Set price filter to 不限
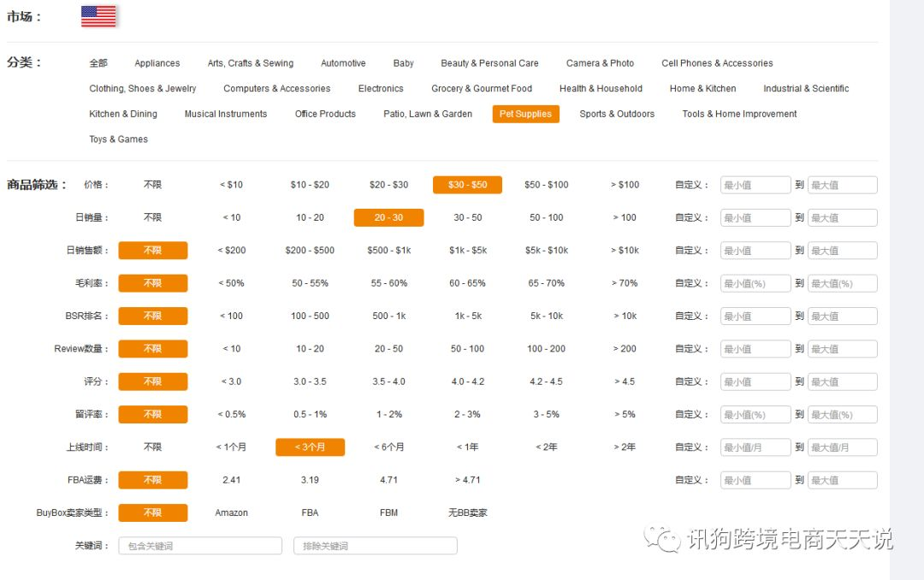The image size is (924, 580). pyautogui.click(x=152, y=185)
